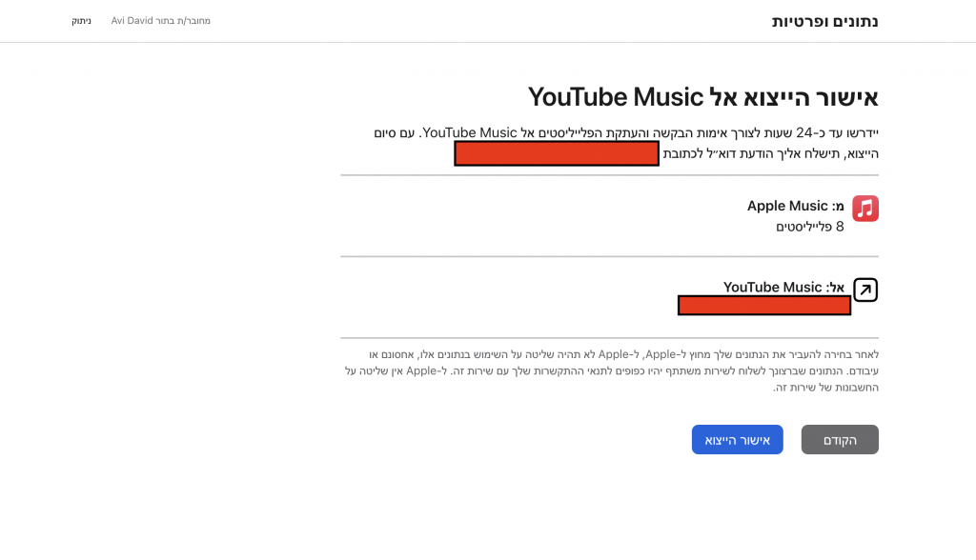
Task: Sign out via the ניתוק link
Action: 81,21
